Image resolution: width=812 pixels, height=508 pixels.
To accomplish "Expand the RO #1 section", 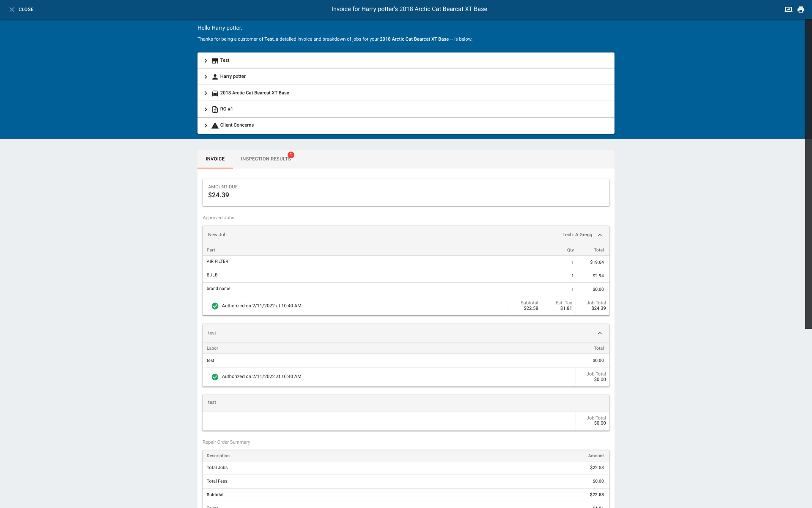I will pos(206,109).
